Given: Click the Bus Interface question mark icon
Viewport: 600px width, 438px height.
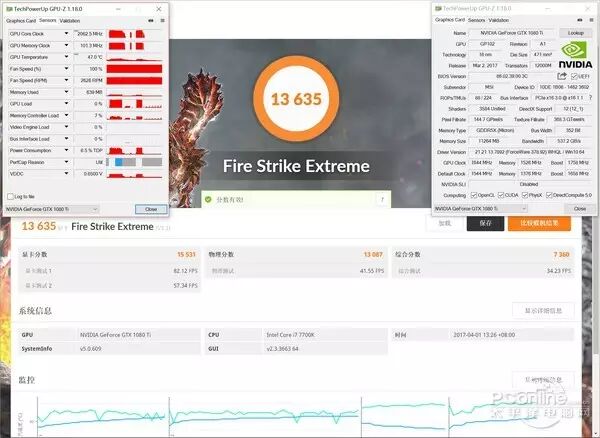Looking at the screenshot, I should [591, 98].
